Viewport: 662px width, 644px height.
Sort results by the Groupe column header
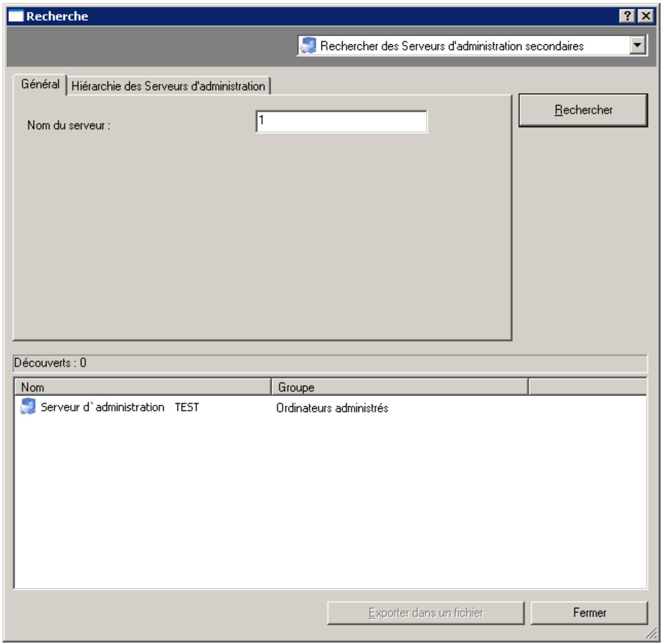click(x=400, y=387)
